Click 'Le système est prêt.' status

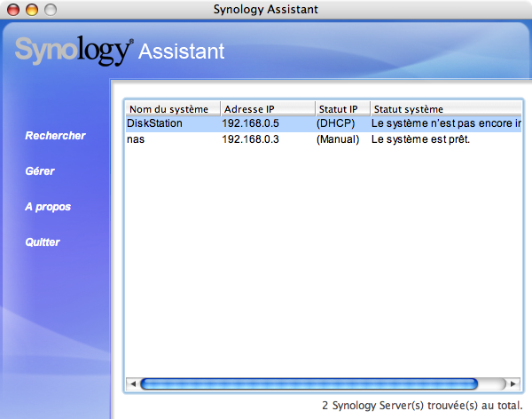coord(420,139)
